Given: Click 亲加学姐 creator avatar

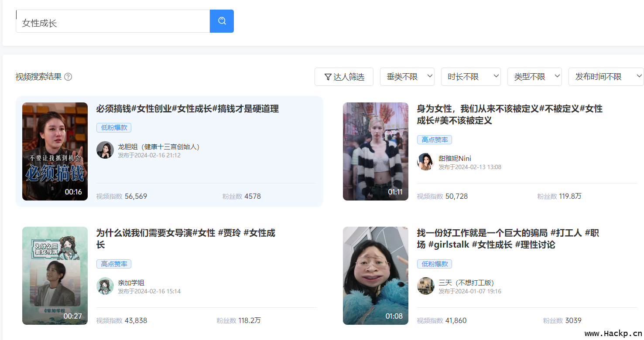Looking at the screenshot, I should click(105, 286).
